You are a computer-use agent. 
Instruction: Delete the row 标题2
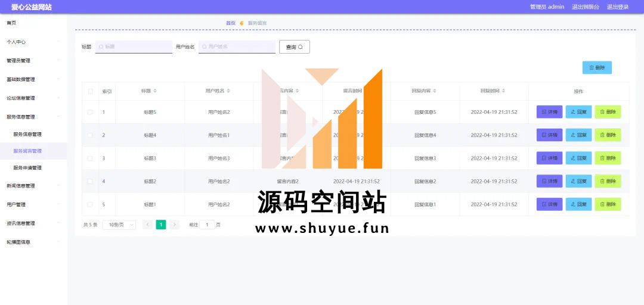pyautogui.click(x=608, y=181)
